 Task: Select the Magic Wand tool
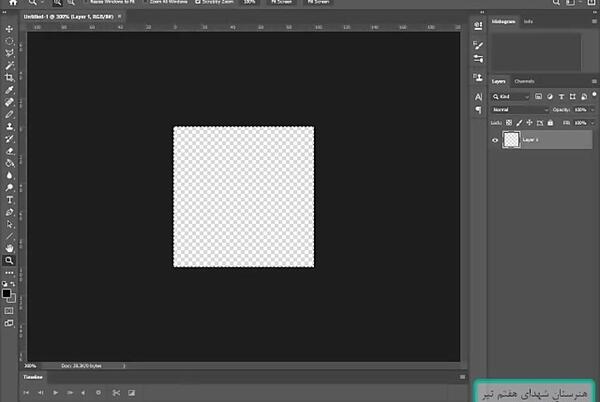[9, 65]
